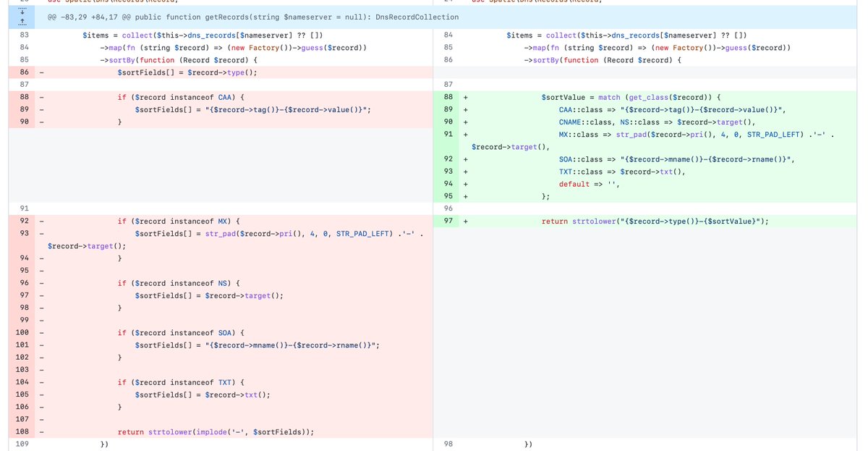Click added '$sortValue = match (get_class($record))' line
This screenshot has width=868, height=451.
click(x=631, y=97)
